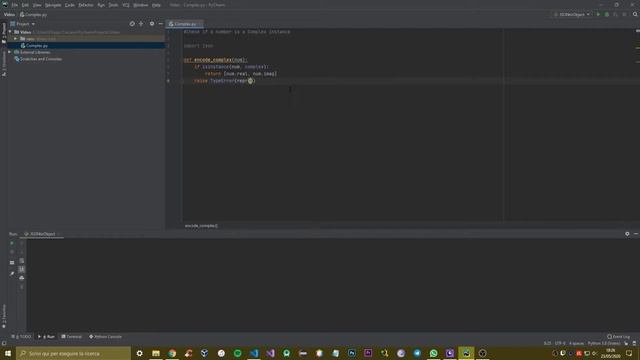The width and height of the screenshot is (640, 360).
Task: Open the VCS menu
Action: [126, 5]
